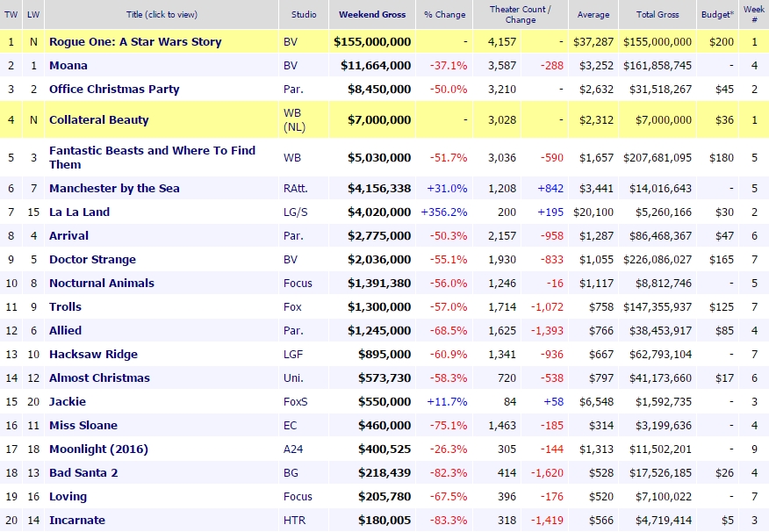Open the Uni. studio link
Image resolution: width=769 pixels, height=532 pixels.
(x=293, y=378)
